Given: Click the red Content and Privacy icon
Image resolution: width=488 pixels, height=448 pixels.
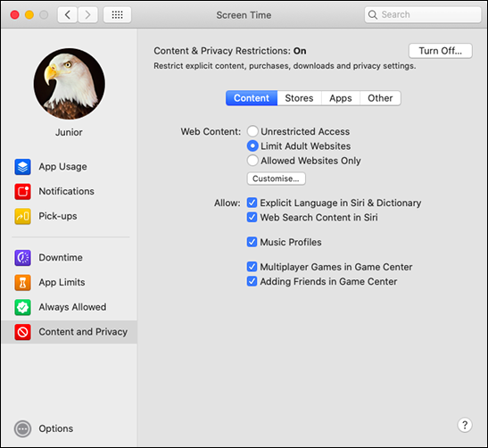Looking at the screenshot, I should (22, 332).
